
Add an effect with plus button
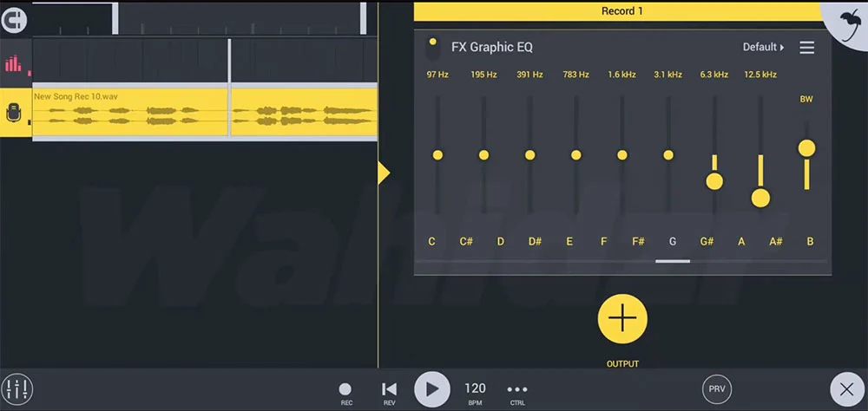(x=622, y=318)
